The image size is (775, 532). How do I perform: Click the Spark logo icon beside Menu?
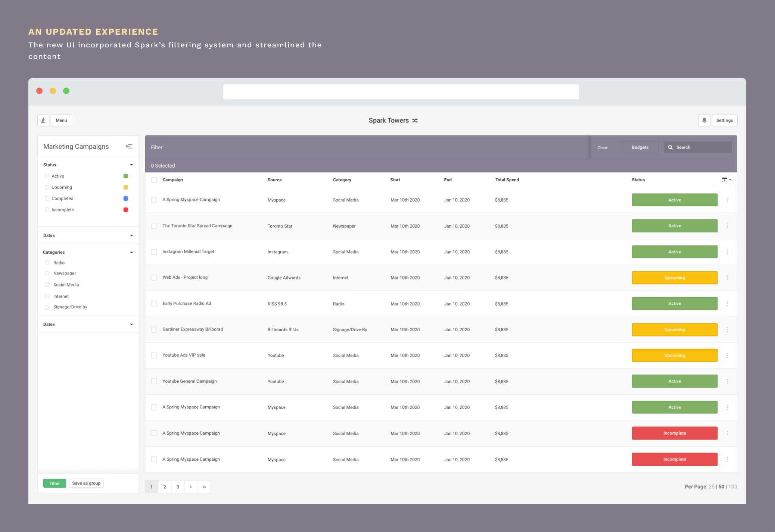click(x=43, y=120)
